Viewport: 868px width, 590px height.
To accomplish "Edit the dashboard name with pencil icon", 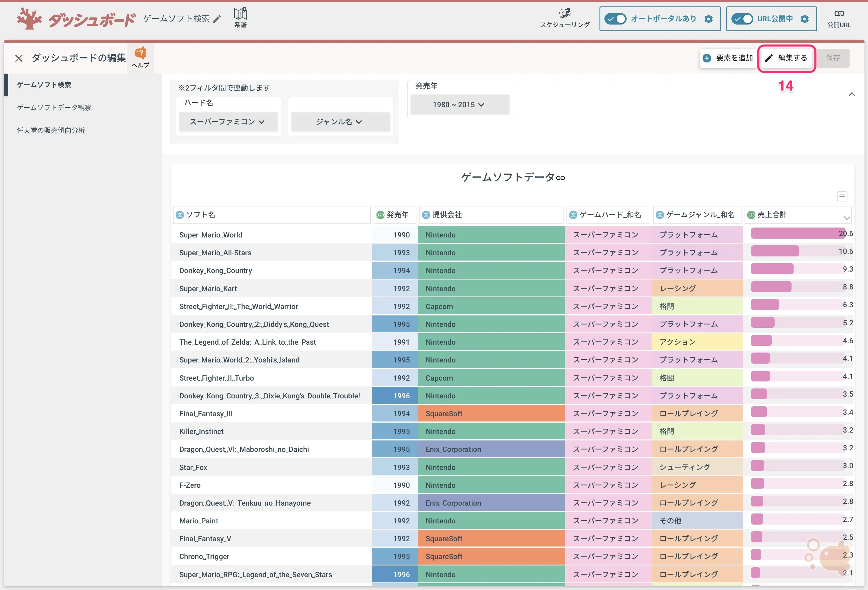I will coord(217,19).
